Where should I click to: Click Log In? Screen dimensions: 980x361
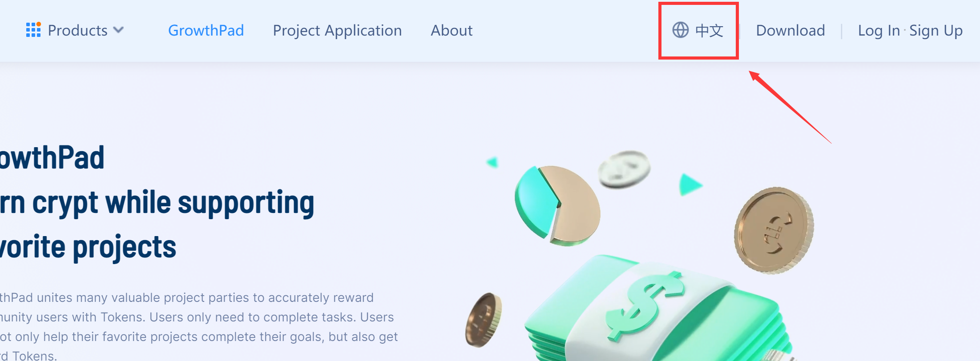(x=879, y=30)
